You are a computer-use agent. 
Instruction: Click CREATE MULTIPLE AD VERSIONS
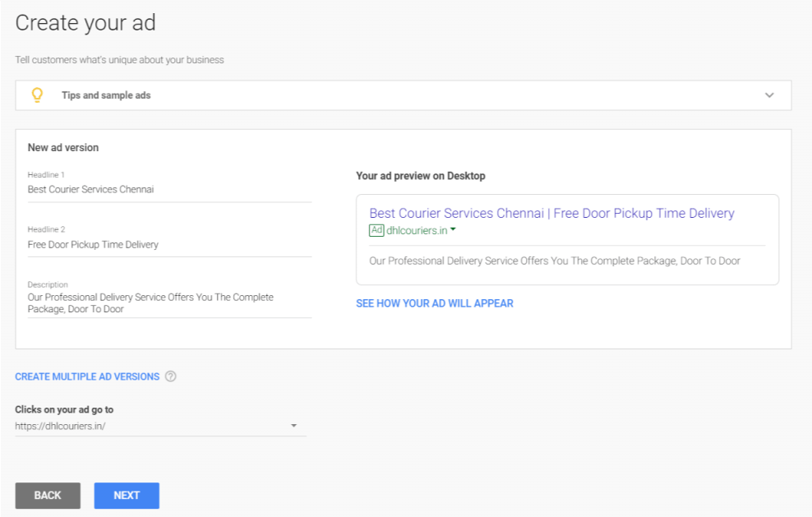coord(86,376)
